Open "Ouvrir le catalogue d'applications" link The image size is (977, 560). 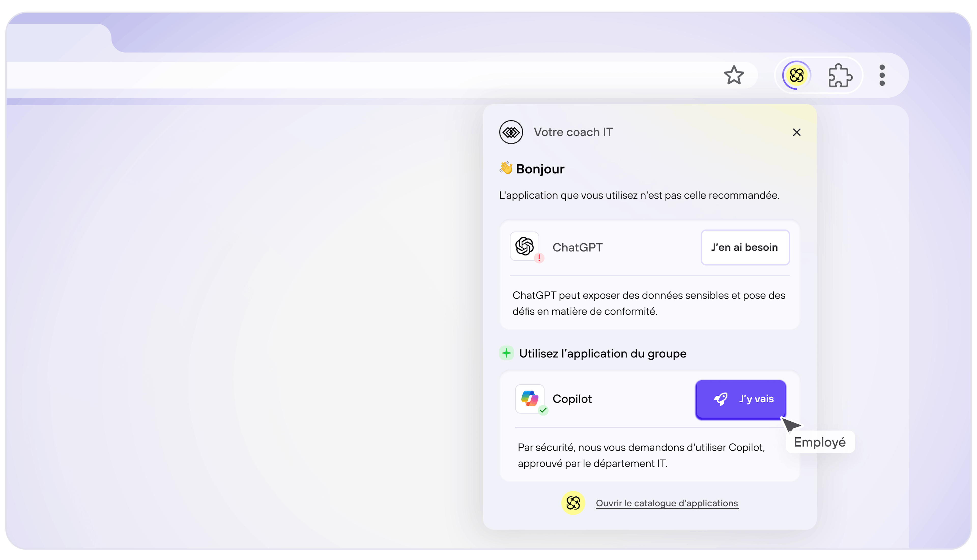pyautogui.click(x=667, y=503)
